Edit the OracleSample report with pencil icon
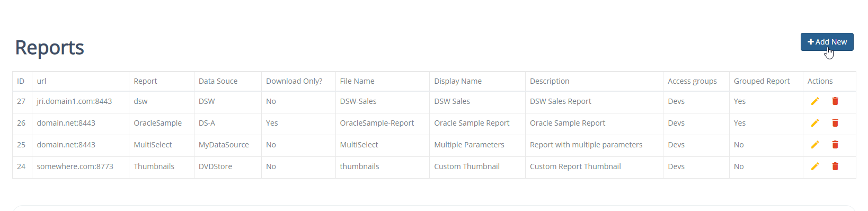 click(815, 123)
